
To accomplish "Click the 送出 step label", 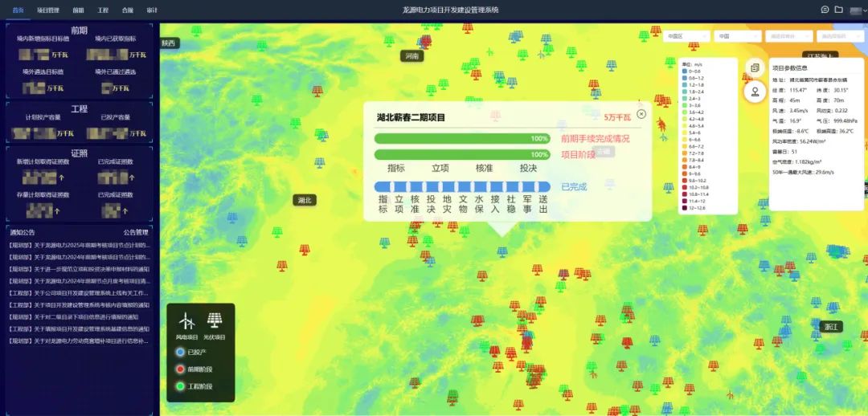I will click(x=543, y=204).
